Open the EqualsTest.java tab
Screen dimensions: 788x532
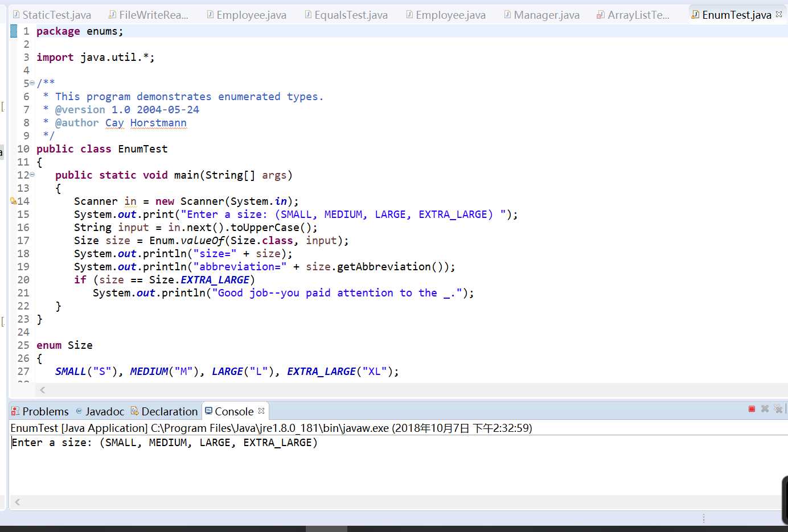346,15
